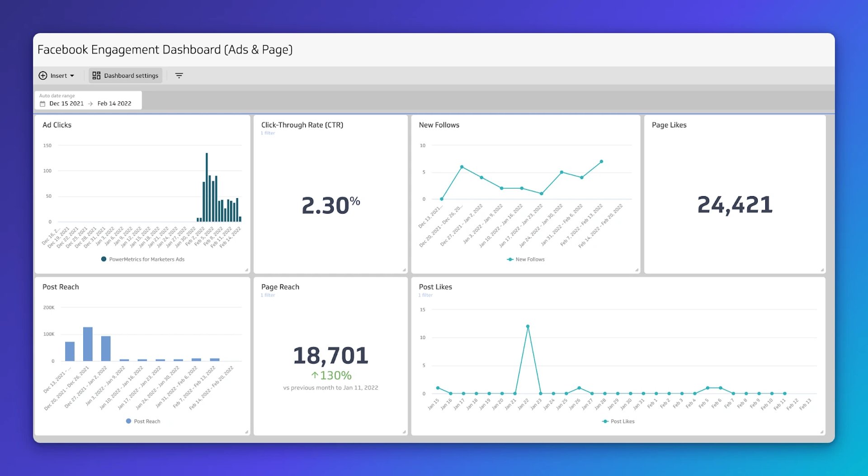This screenshot has width=868, height=476.
Task: Toggle the New Follows legend series
Action: (526, 259)
